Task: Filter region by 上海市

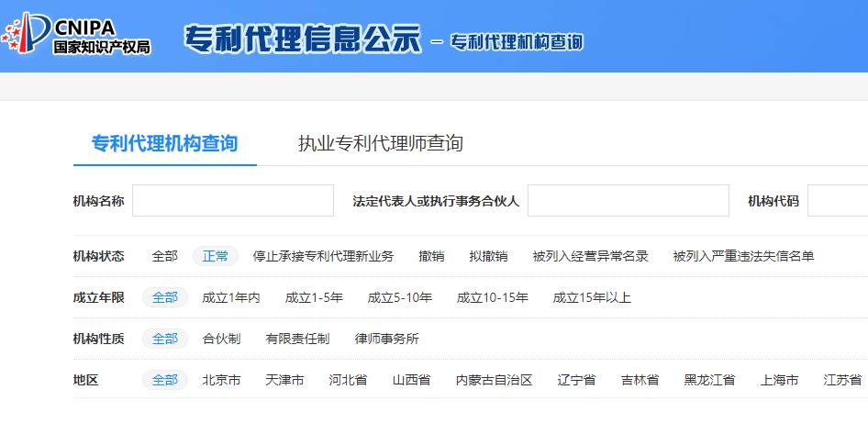Action: click(x=779, y=381)
